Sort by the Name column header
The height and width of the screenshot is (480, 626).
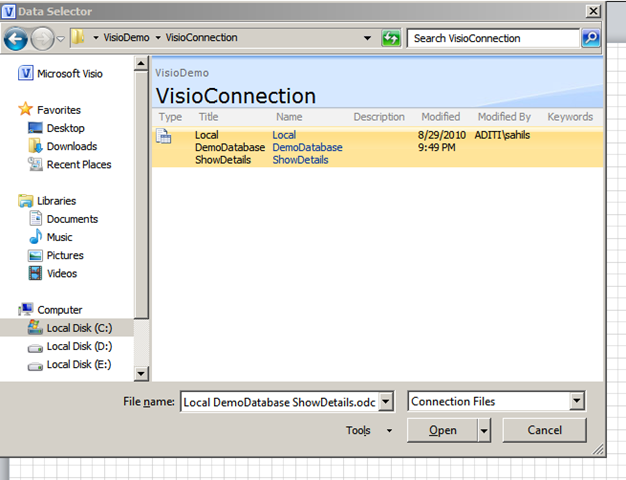coord(289,117)
